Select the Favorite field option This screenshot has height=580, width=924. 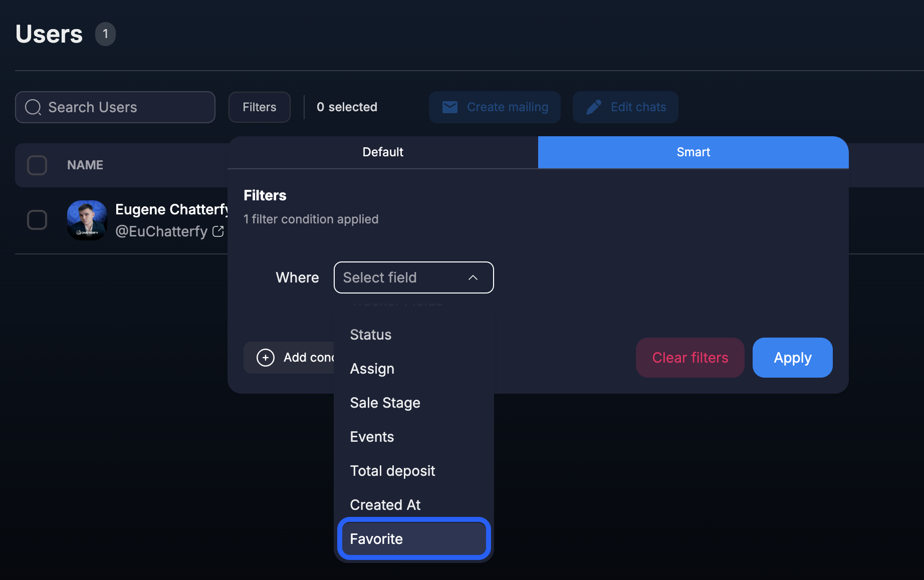[414, 539]
